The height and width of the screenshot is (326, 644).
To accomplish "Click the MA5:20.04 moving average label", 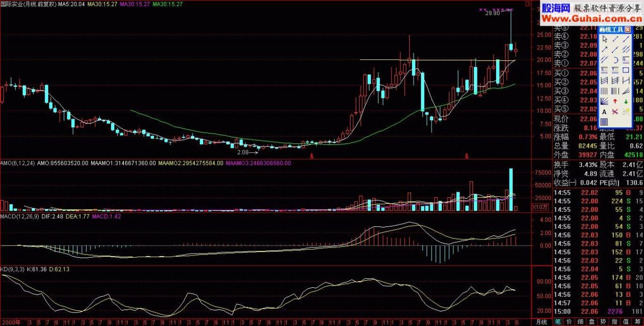I will tap(71, 4).
